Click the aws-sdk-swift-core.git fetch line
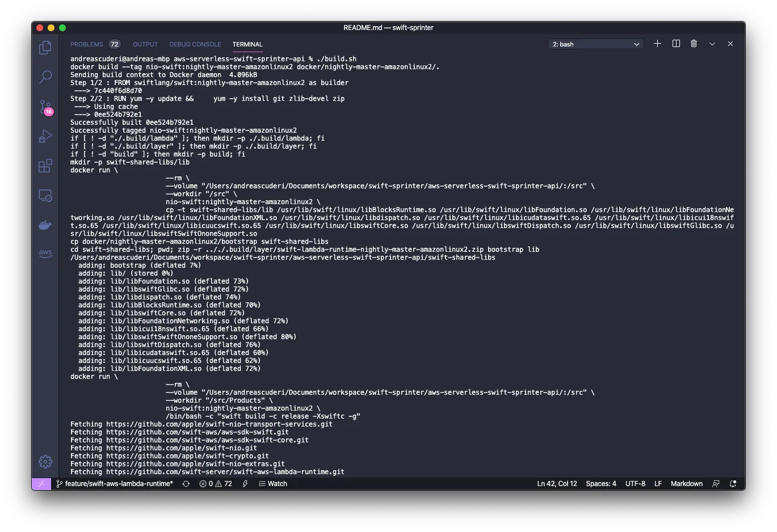 point(190,440)
